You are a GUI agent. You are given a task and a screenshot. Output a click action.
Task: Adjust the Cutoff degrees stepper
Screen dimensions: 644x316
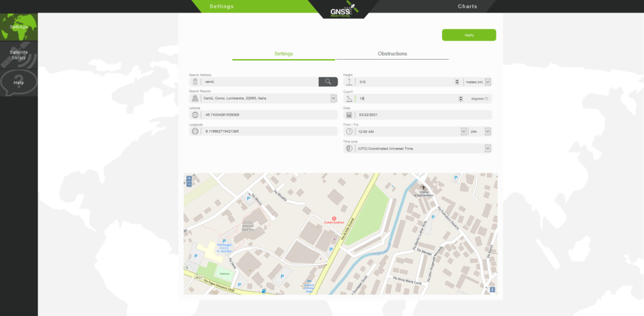(x=462, y=99)
